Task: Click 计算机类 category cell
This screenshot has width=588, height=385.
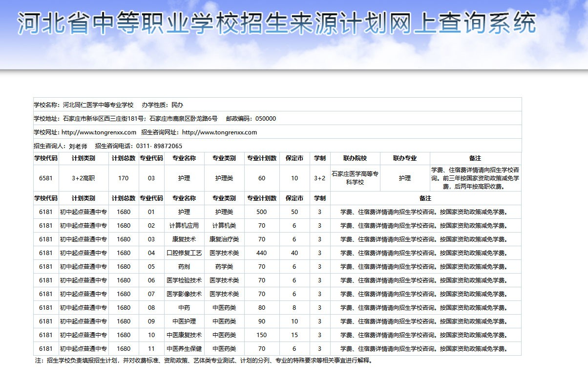Action: [224, 226]
